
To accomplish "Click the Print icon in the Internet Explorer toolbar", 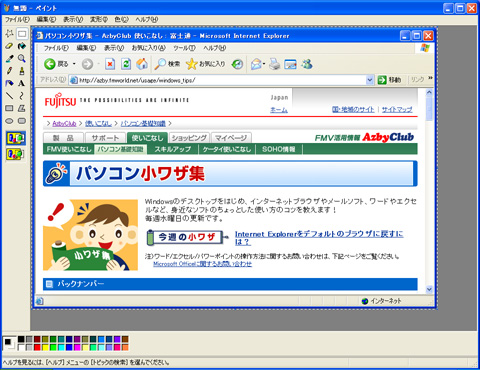I will point(275,64).
